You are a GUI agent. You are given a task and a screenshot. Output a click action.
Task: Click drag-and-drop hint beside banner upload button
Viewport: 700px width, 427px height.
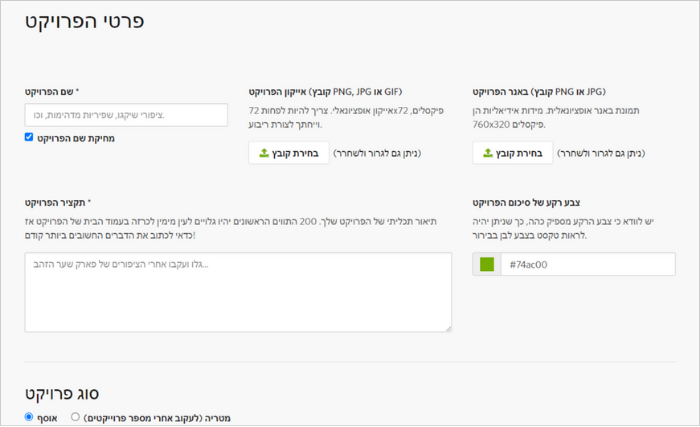[601, 153]
